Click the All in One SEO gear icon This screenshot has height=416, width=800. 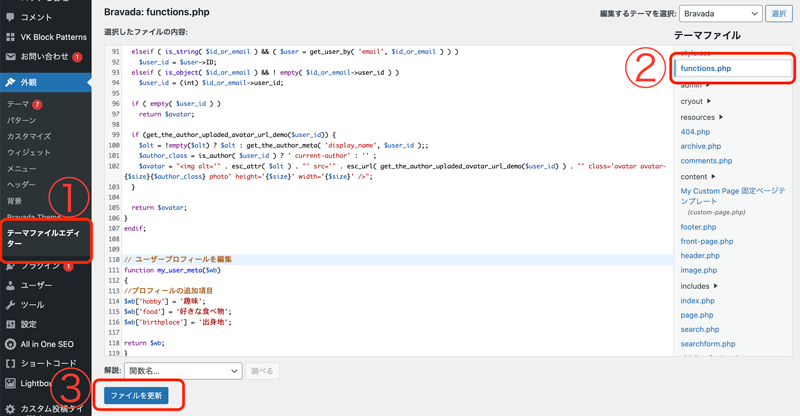[x=10, y=344]
